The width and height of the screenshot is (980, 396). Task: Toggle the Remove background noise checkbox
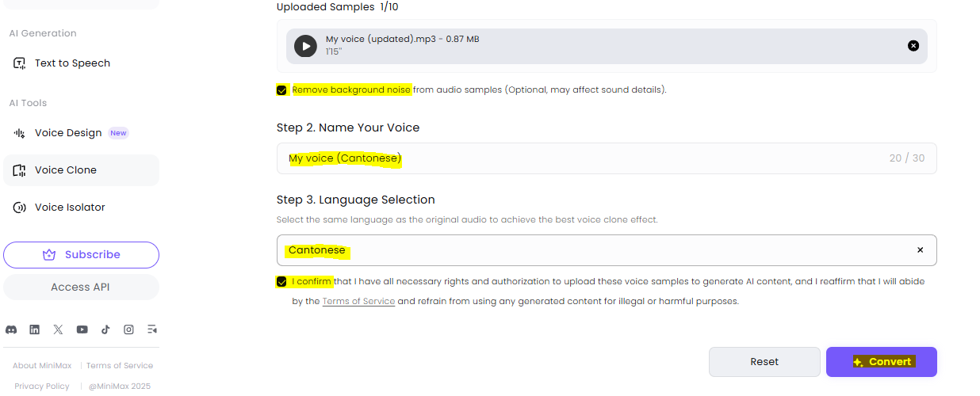tap(281, 90)
